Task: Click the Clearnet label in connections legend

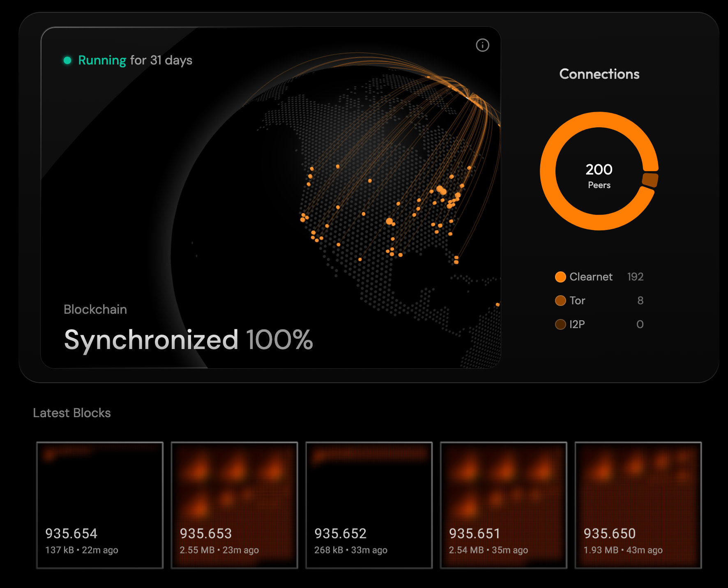Action: coord(591,277)
